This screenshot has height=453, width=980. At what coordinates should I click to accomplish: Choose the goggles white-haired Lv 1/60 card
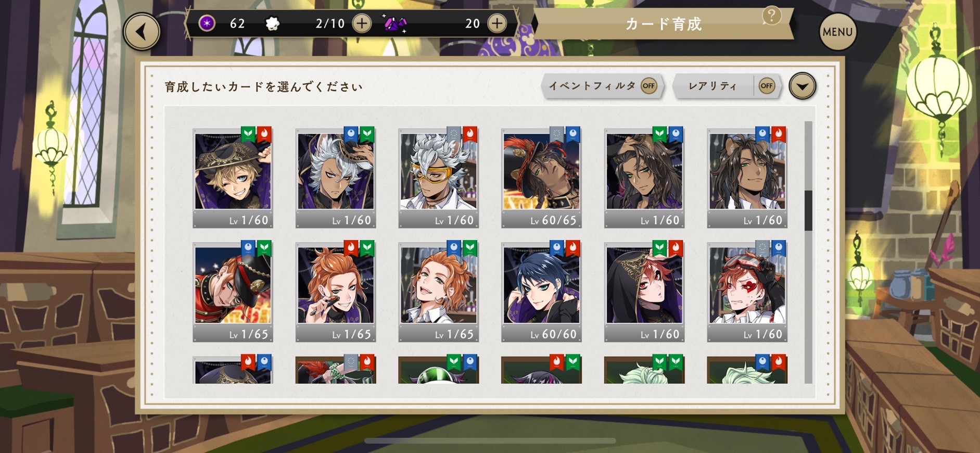click(438, 178)
